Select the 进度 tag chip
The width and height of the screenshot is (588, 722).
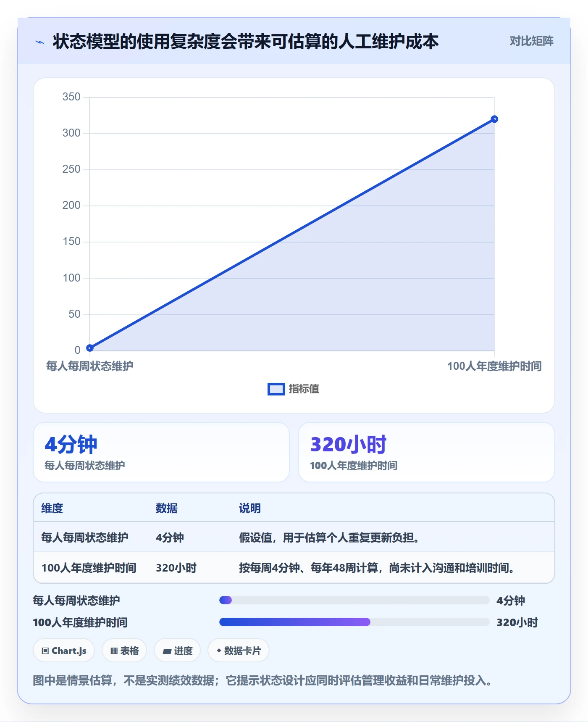click(177, 651)
